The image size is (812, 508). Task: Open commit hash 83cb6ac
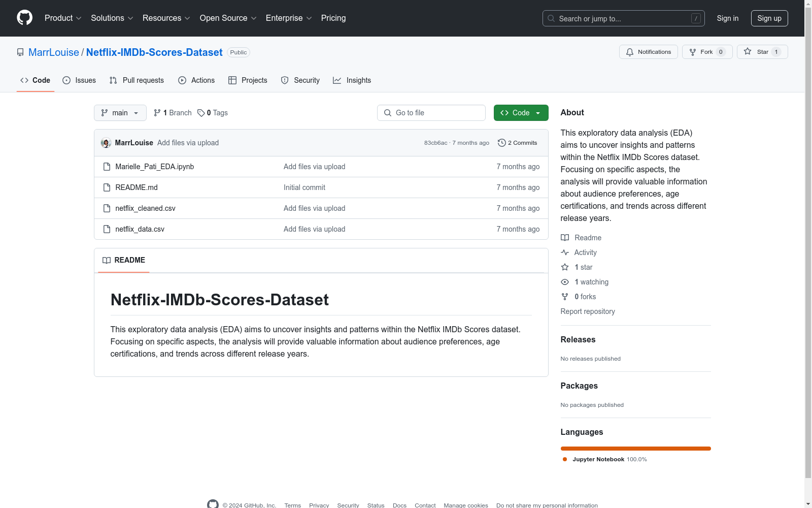[x=436, y=143]
